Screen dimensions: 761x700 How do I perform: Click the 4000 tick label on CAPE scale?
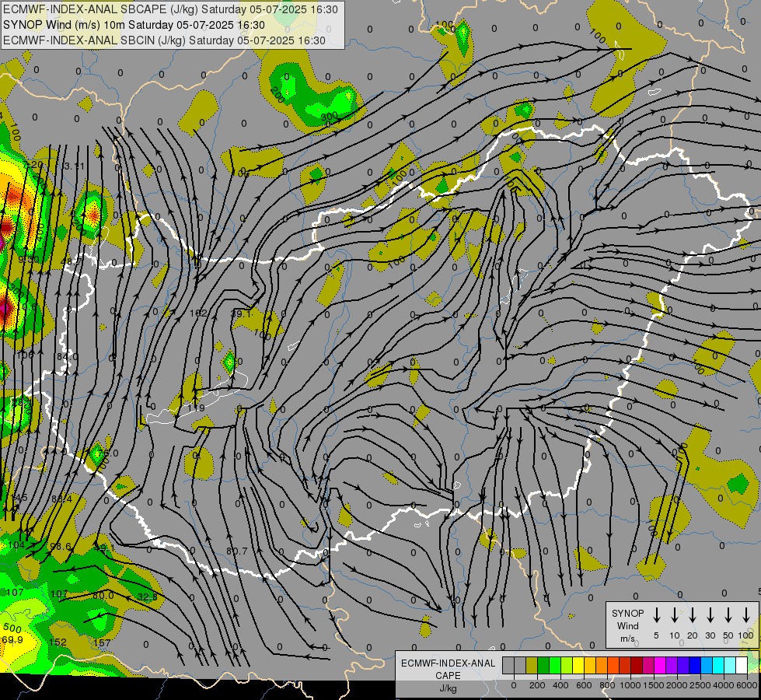pos(724,685)
